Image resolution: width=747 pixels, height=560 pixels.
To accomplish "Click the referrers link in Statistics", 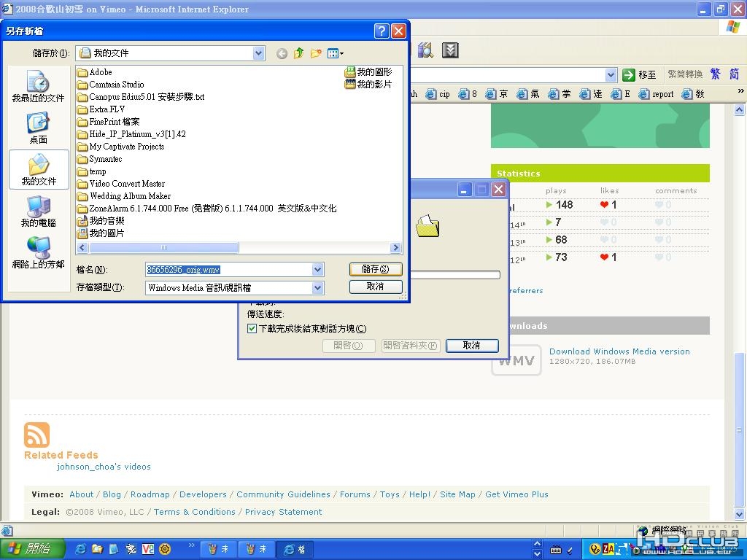I will (526, 290).
